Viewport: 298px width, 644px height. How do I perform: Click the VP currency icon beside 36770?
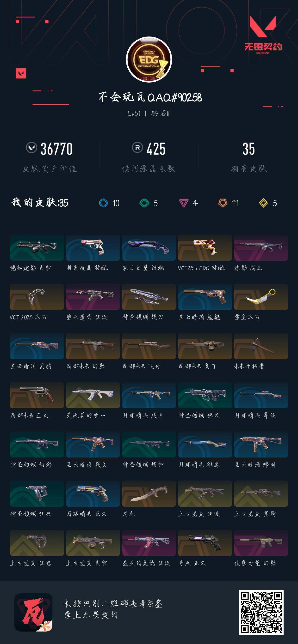coord(31,148)
